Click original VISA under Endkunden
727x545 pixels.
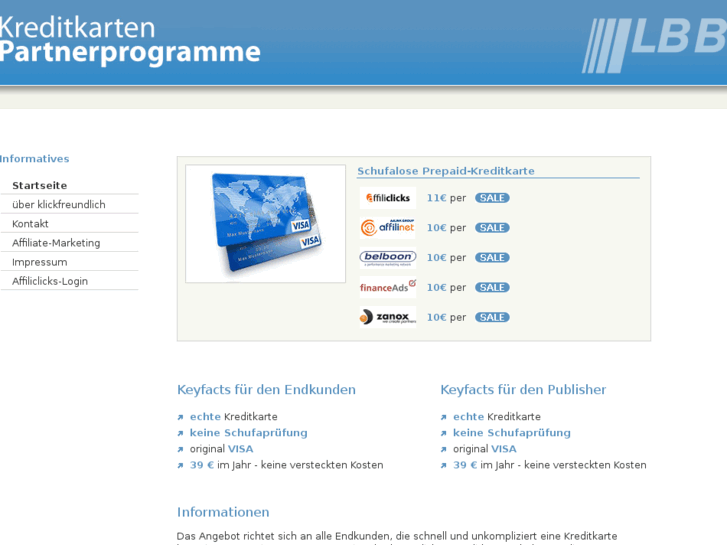221,449
